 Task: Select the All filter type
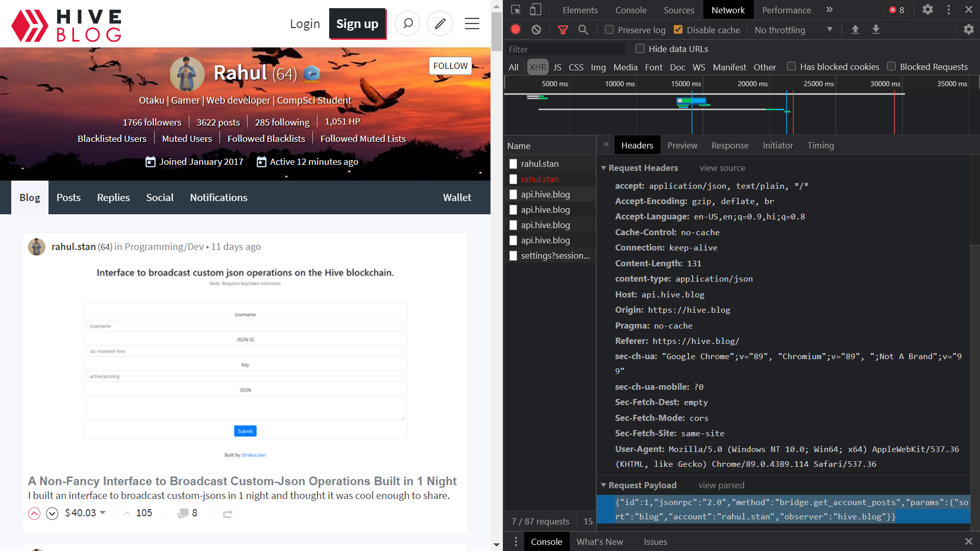[x=513, y=67]
